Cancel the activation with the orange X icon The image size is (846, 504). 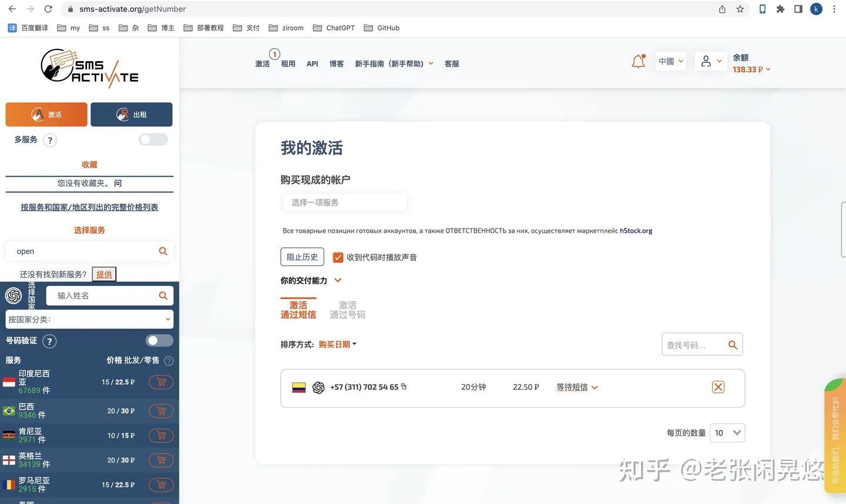click(x=718, y=387)
